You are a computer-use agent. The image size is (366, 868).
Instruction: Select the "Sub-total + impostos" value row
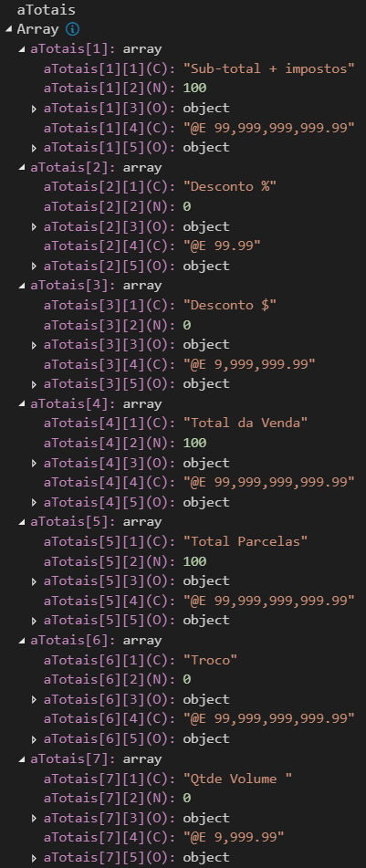199,68
